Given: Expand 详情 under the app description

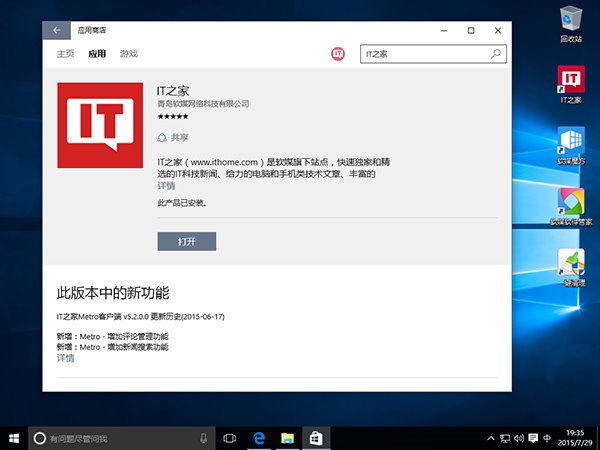Looking at the screenshot, I should (x=166, y=186).
